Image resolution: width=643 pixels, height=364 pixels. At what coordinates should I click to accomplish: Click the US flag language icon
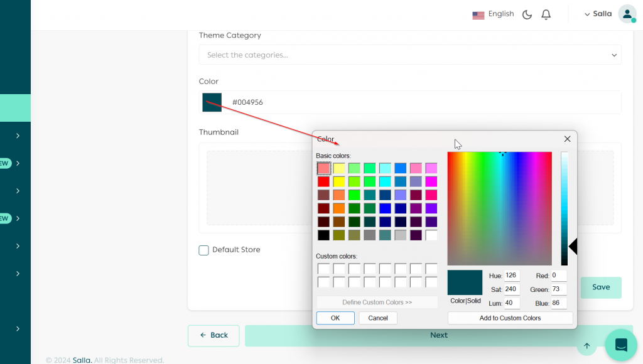[x=478, y=14]
